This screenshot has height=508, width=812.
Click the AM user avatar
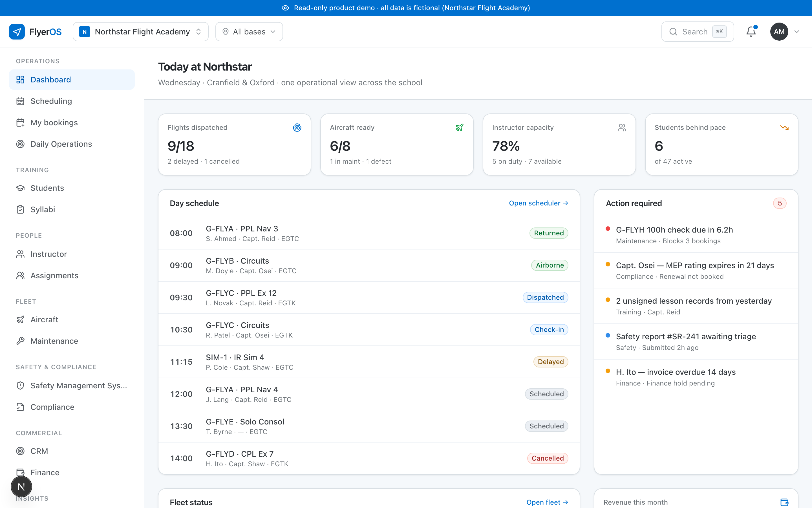779,32
